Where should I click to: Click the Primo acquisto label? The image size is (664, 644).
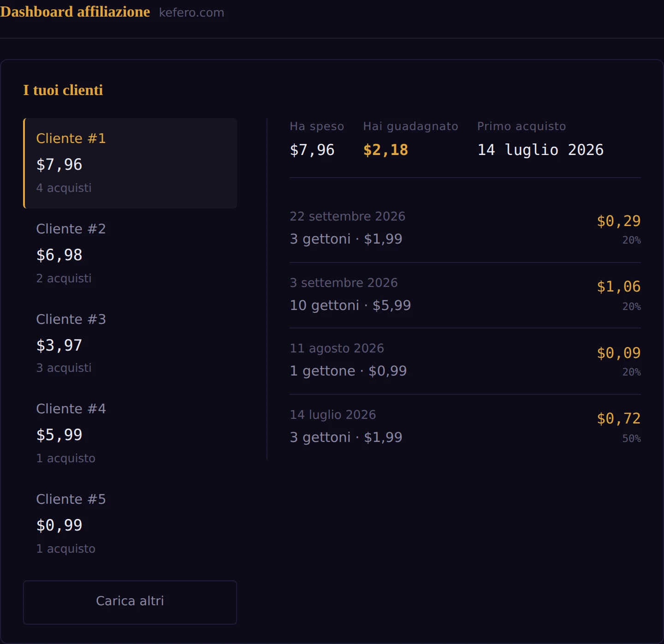[x=522, y=126]
